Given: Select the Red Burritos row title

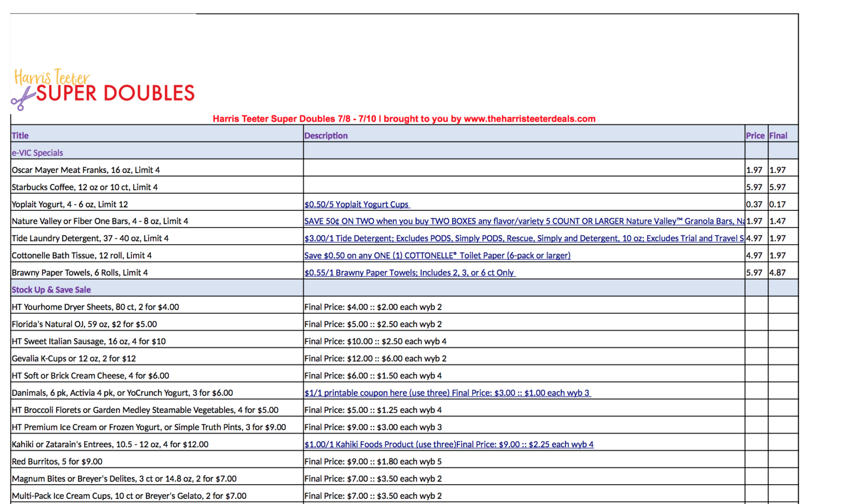Looking at the screenshot, I should tap(57, 461).
